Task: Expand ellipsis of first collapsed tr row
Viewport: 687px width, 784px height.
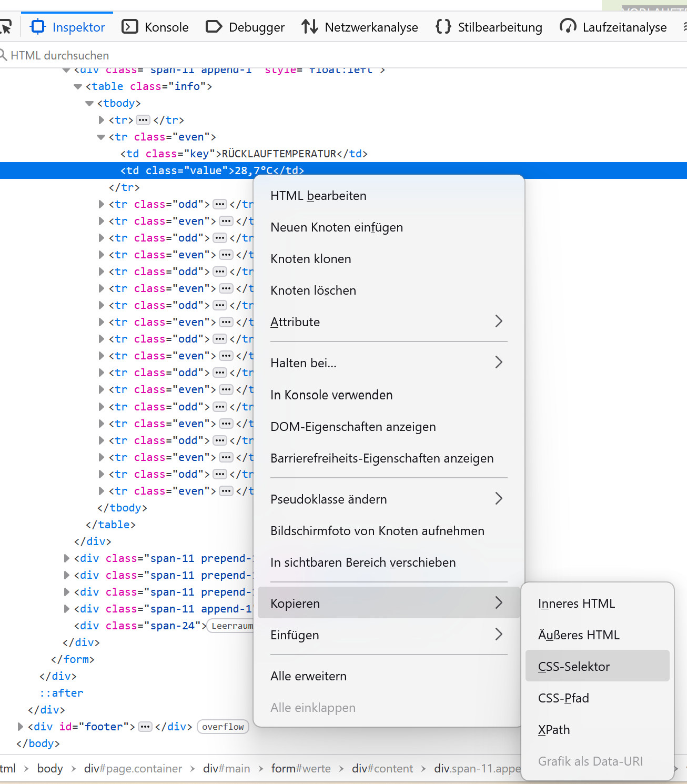Action: coord(143,120)
